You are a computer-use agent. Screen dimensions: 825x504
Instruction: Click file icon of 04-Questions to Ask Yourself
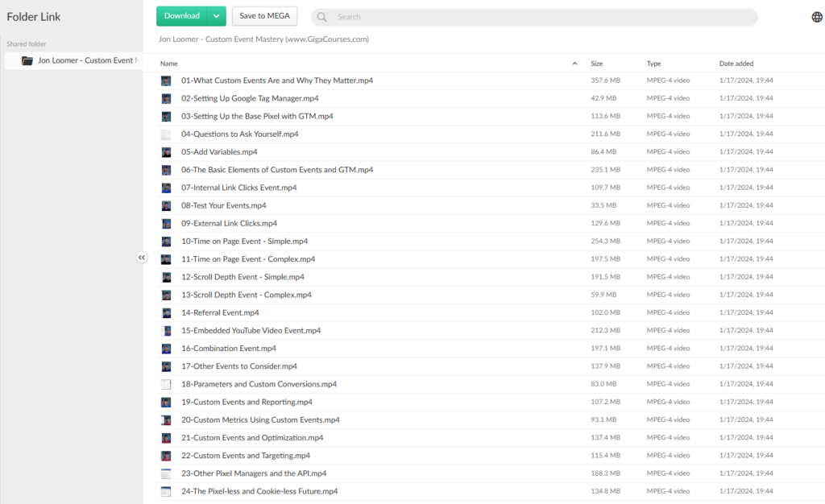point(166,134)
